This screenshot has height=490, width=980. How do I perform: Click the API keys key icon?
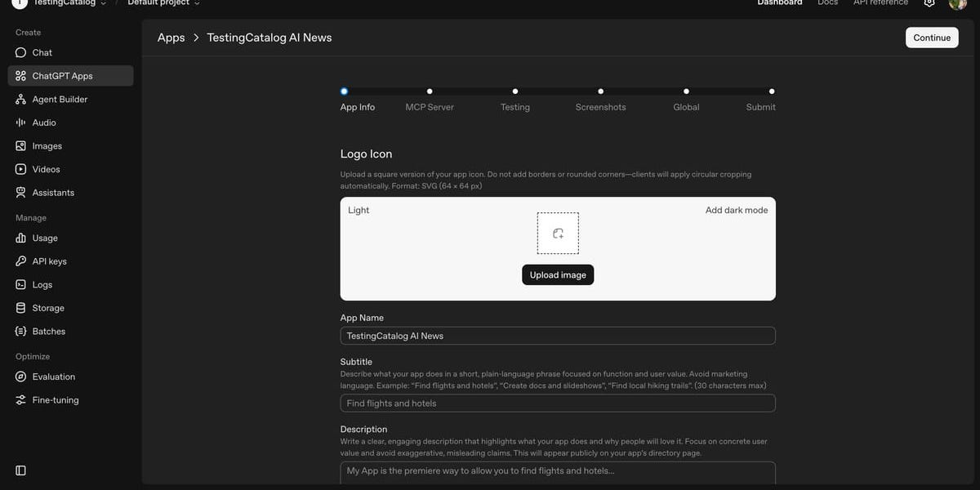point(21,261)
